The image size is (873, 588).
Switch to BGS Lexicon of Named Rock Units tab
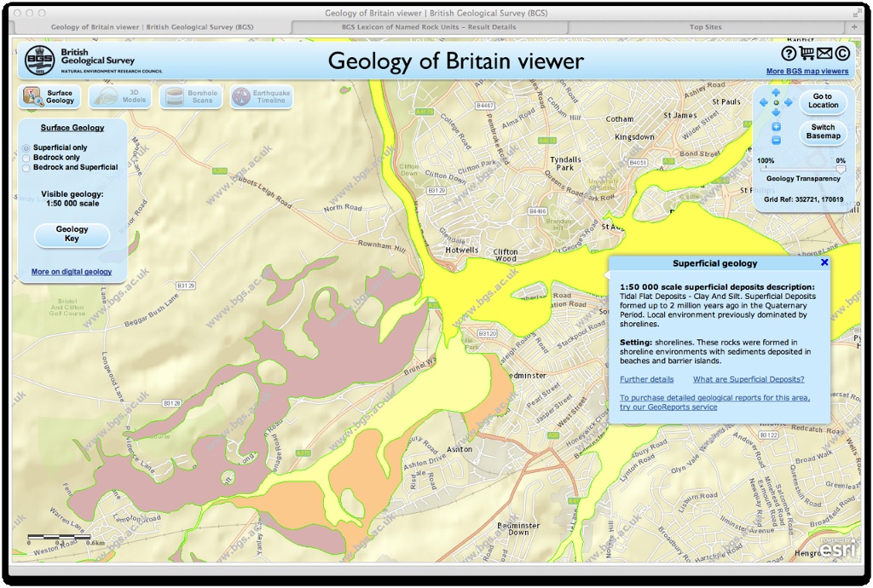(429, 26)
